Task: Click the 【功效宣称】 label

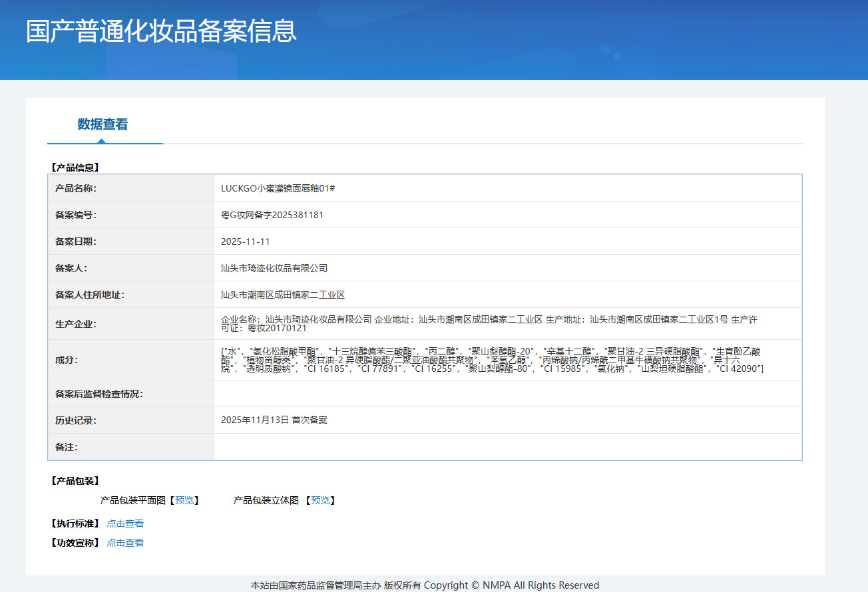Action: [x=75, y=543]
